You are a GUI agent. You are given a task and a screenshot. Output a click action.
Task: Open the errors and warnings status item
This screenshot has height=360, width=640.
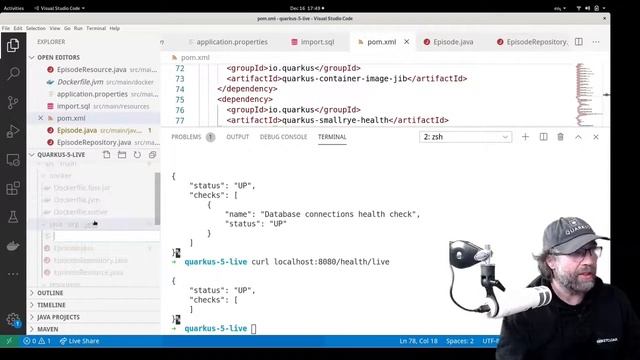(x=37, y=341)
